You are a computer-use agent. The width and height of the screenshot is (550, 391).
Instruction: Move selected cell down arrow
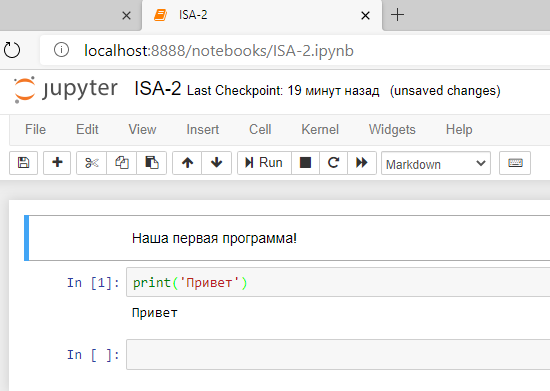click(216, 163)
